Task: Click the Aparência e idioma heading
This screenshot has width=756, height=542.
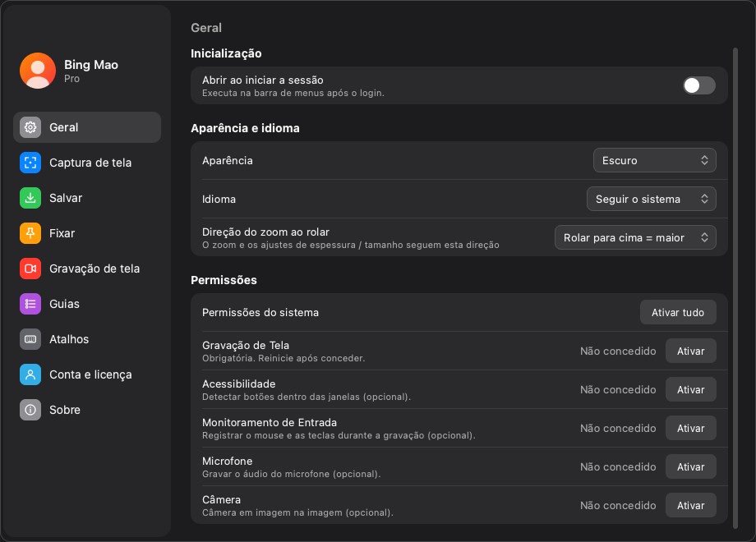Action: 245,128
